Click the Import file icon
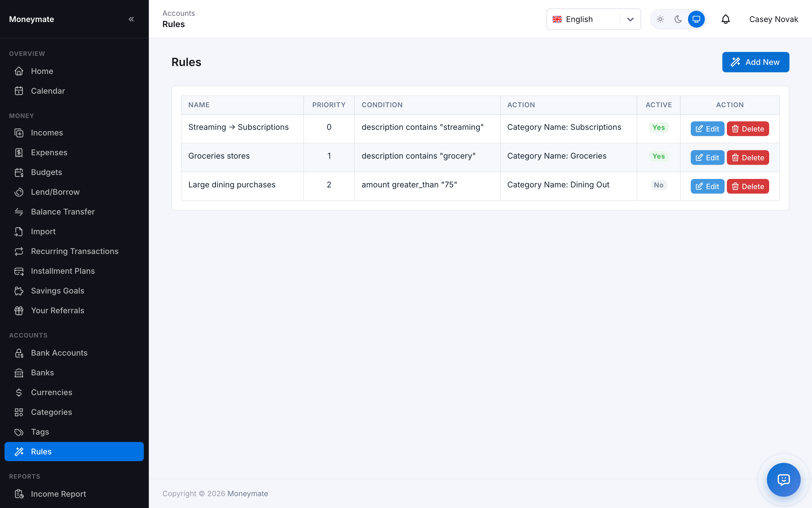812x508 pixels. point(19,231)
